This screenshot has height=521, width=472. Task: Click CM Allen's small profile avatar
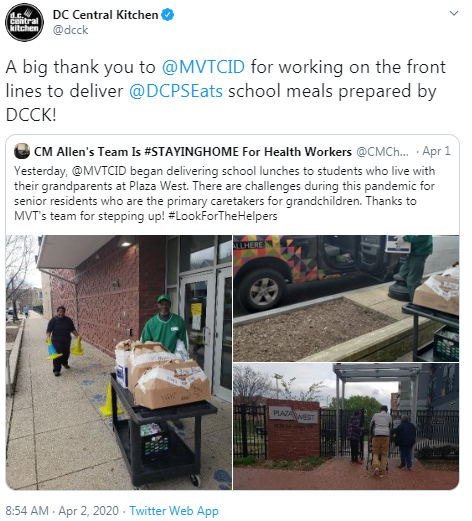tap(22, 151)
